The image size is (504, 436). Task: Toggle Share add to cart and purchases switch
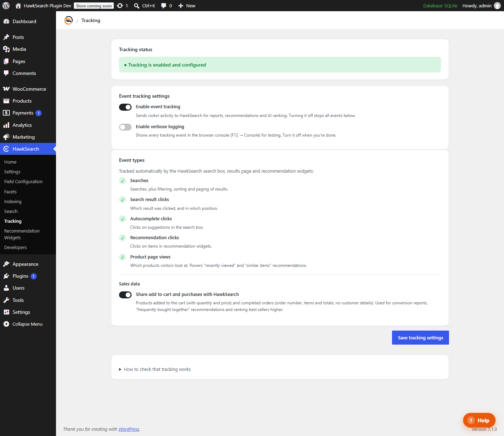(x=125, y=295)
